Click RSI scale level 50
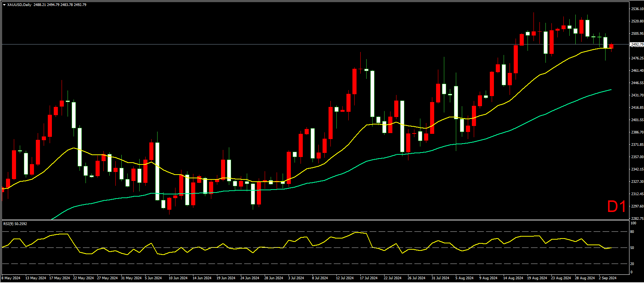The height and width of the screenshot is (283, 644). (x=632, y=248)
